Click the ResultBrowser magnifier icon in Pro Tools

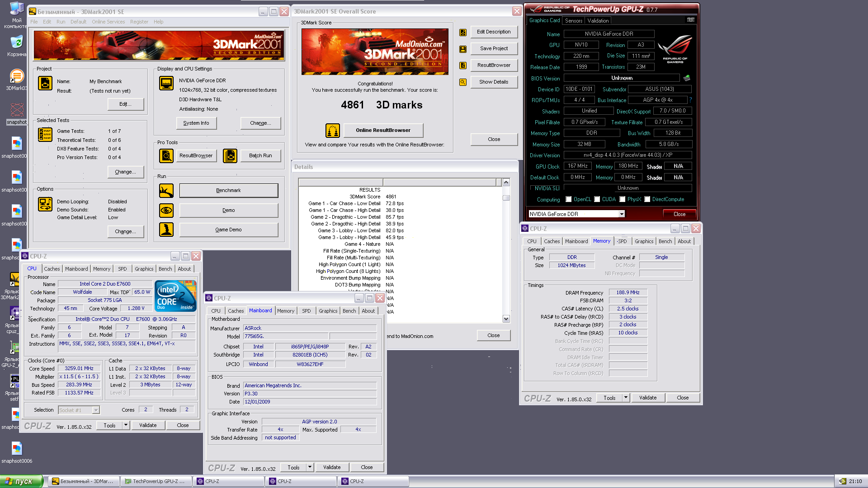tap(166, 155)
